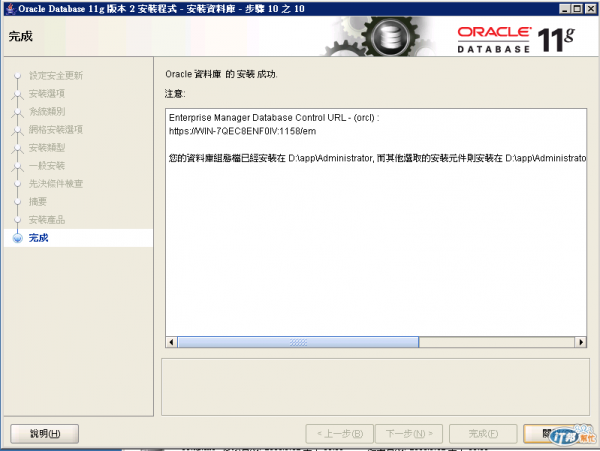
Task: Select the 安裝類型 step in sidebar
Action: (x=47, y=147)
